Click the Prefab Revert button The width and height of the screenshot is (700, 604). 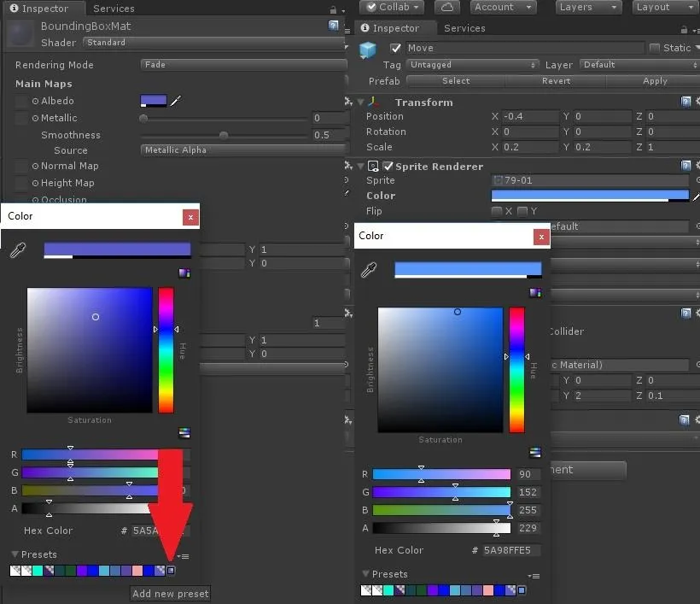[x=556, y=81]
